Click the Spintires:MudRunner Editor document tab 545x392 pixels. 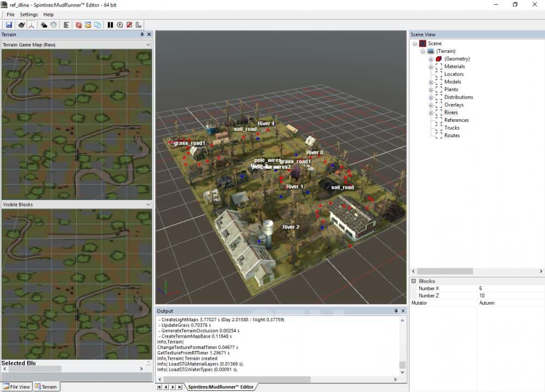coord(221,387)
